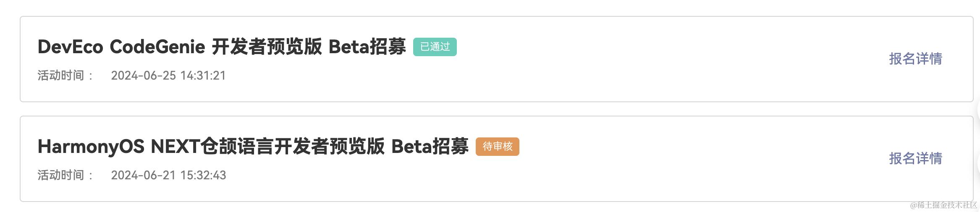The height and width of the screenshot is (212, 980).
Task: Click the time 15:32:43 in second card
Action: pyautogui.click(x=203, y=176)
